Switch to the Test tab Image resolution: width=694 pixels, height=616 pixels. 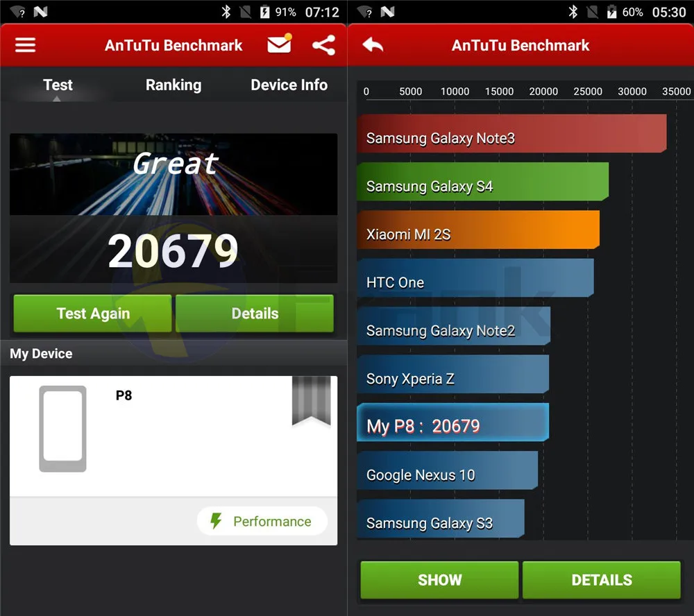coord(58,85)
